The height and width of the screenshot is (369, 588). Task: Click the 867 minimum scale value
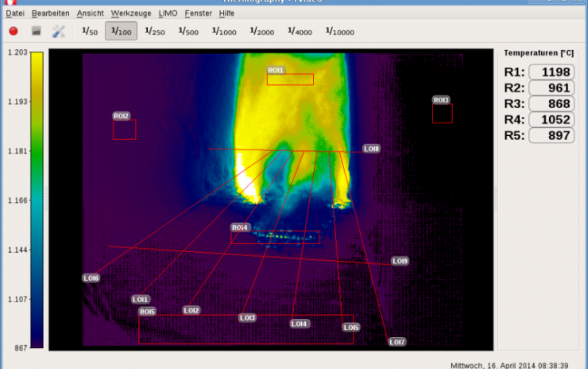(21, 348)
